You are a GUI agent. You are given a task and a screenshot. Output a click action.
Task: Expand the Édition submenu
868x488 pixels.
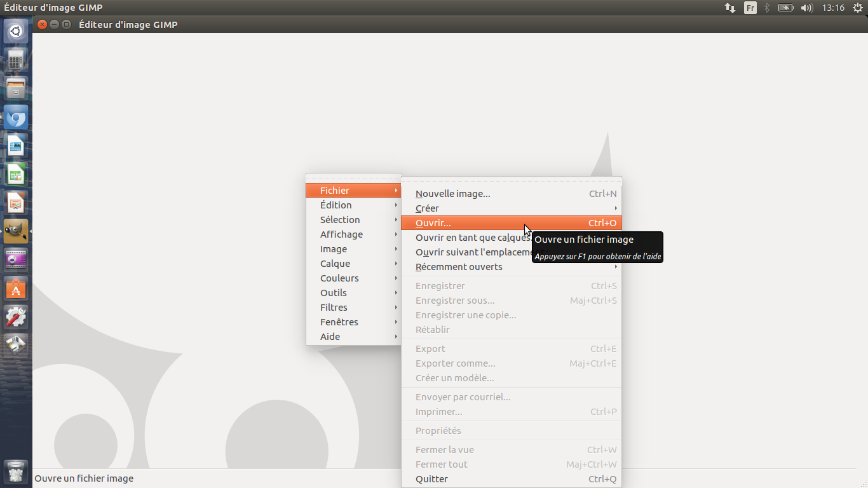coord(353,205)
